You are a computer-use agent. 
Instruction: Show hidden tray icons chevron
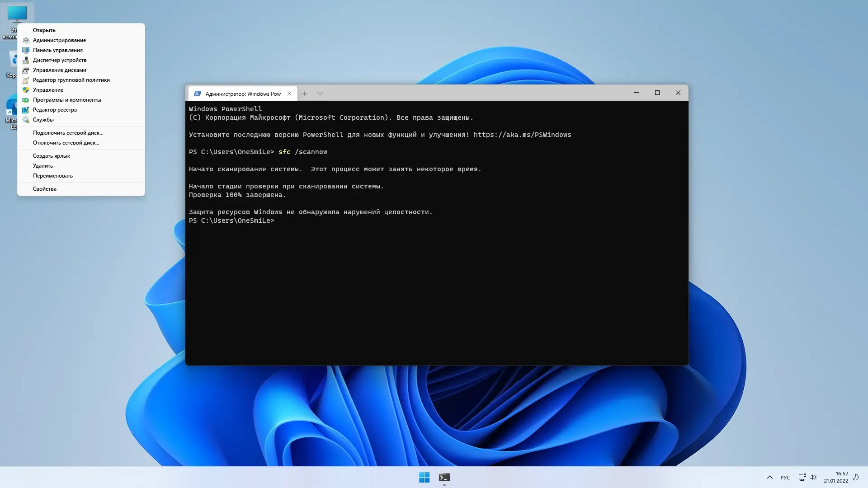769,477
